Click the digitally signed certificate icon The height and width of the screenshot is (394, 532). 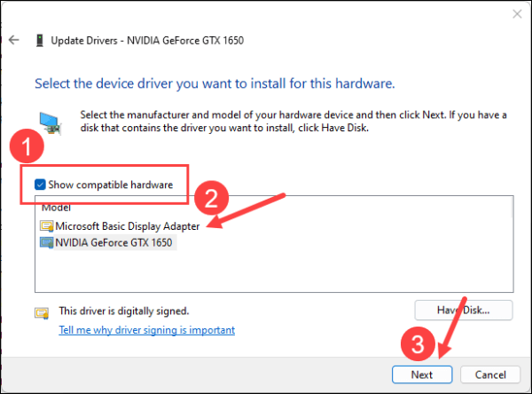[x=41, y=312]
